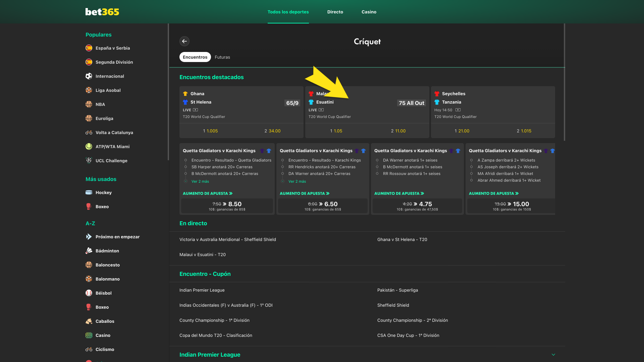The image size is (644, 362).
Task: Click the back arrow above Encuentros
Action: click(x=184, y=41)
